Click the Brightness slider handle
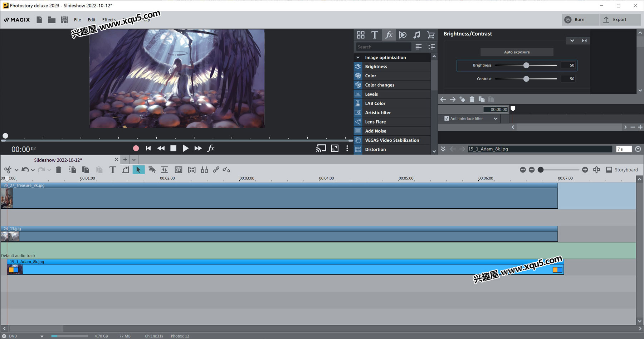Image resolution: width=644 pixels, height=339 pixels. pyautogui.click(x=526, y=65)
